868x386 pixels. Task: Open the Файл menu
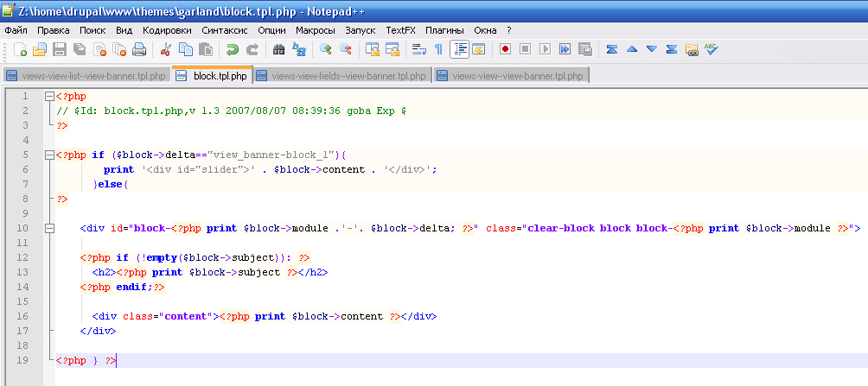pyautogui.click(x=16, y=30)
